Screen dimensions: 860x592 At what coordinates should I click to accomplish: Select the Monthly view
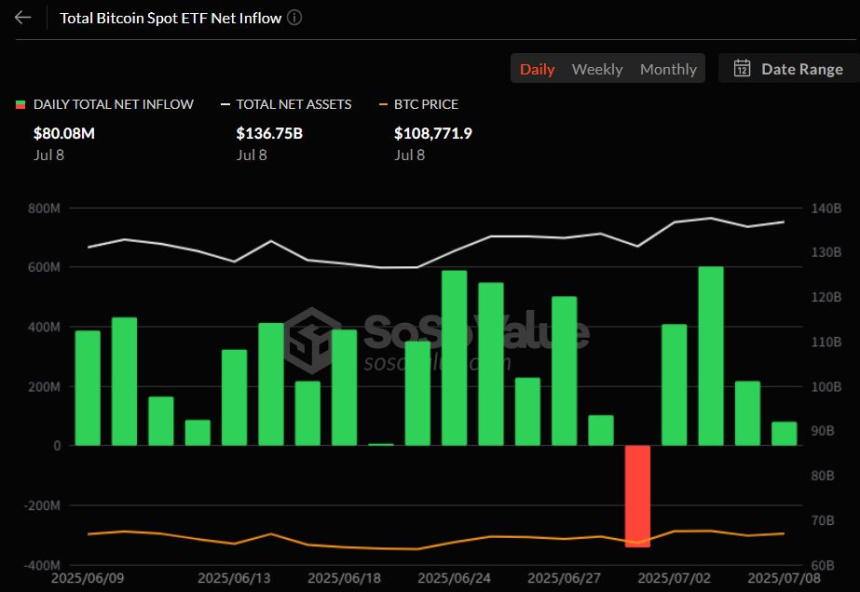pyautogui.click(x=668, y=69)
